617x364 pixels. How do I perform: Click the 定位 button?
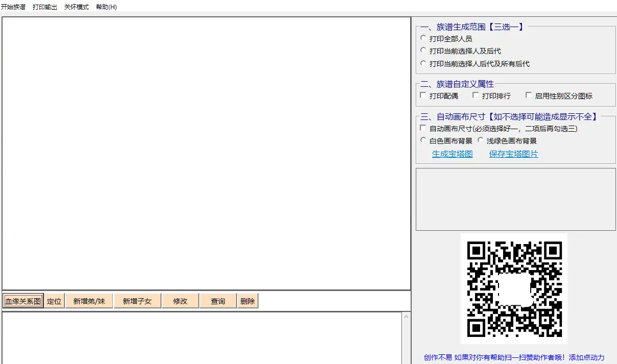tap(54, 301)
